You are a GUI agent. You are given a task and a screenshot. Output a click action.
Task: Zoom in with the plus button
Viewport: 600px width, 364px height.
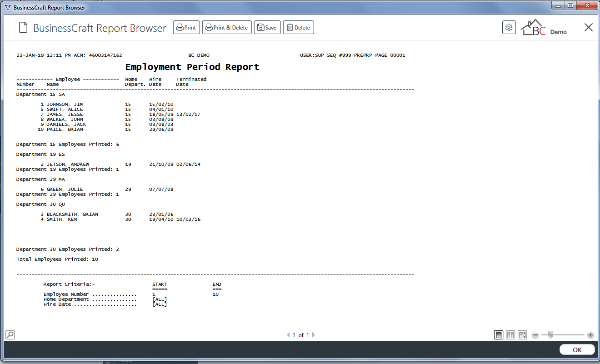coord(590,335)
